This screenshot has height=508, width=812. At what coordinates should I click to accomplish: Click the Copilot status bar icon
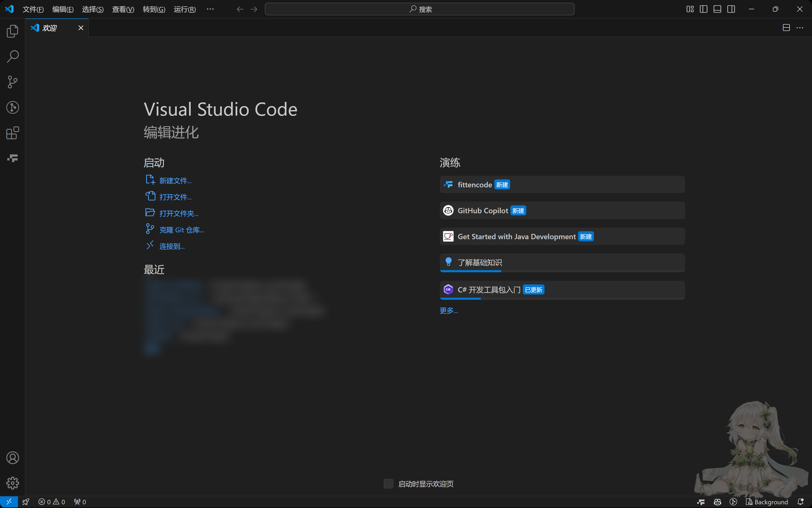(x=717, y=502)
